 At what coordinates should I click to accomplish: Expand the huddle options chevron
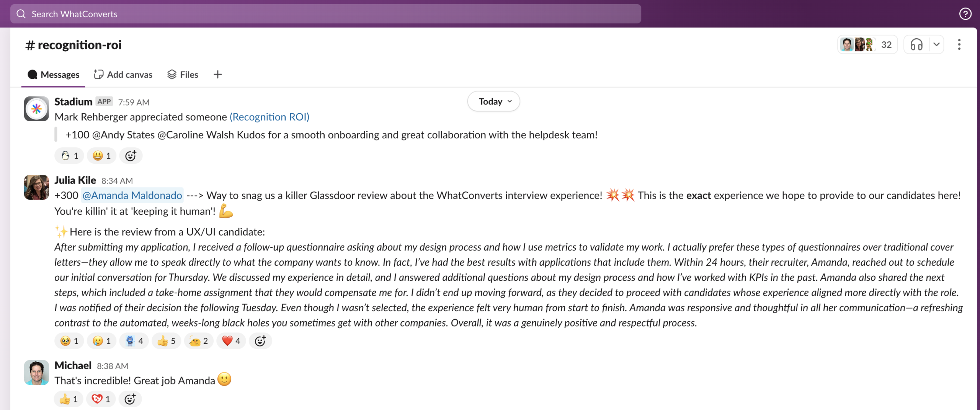936,45
